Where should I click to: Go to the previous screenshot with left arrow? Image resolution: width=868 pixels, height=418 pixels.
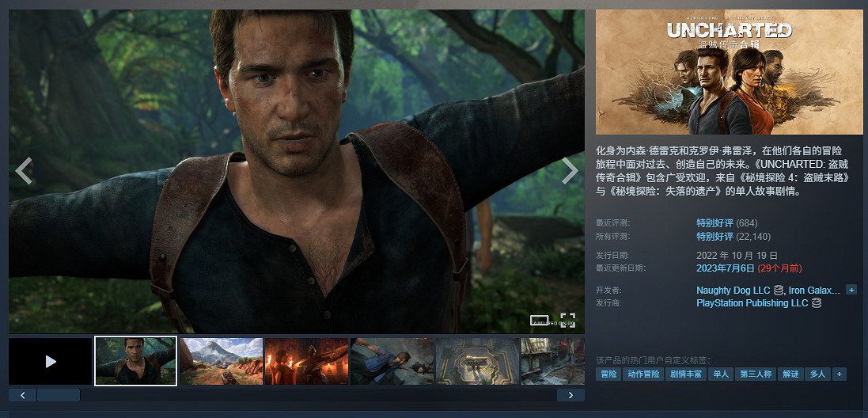click(x=23, y=170)
